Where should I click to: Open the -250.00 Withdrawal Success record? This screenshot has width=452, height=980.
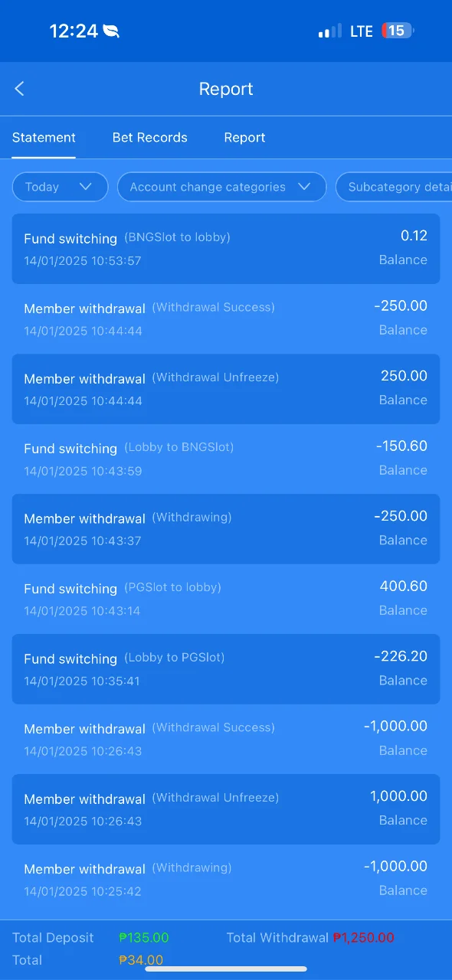226,318
